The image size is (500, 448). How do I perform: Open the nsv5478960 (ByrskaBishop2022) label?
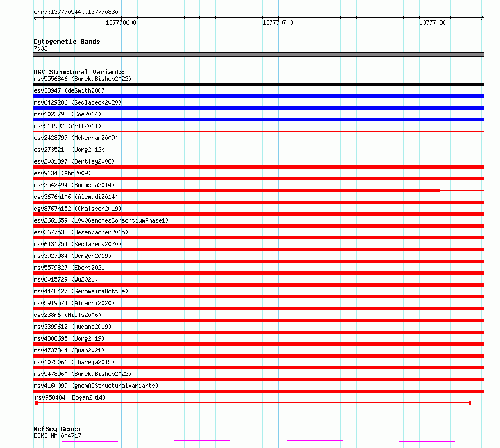[x=83, y=374]
